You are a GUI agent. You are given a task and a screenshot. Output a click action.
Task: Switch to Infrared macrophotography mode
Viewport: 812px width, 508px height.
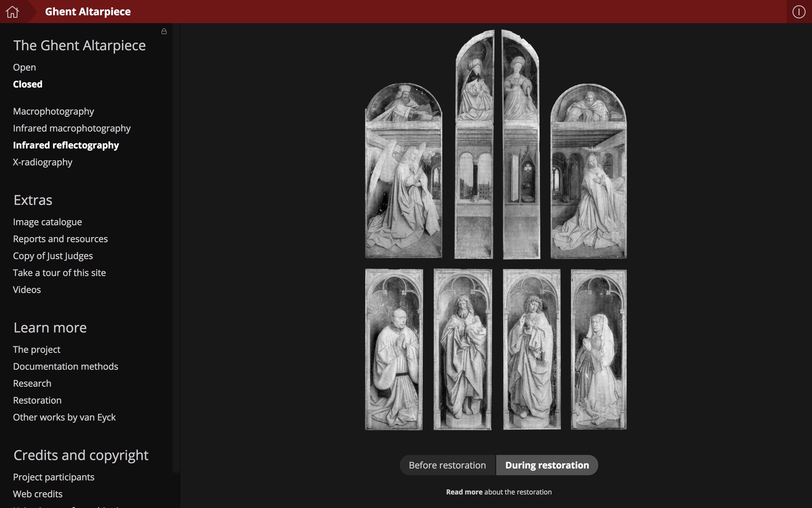coord(72,128)
